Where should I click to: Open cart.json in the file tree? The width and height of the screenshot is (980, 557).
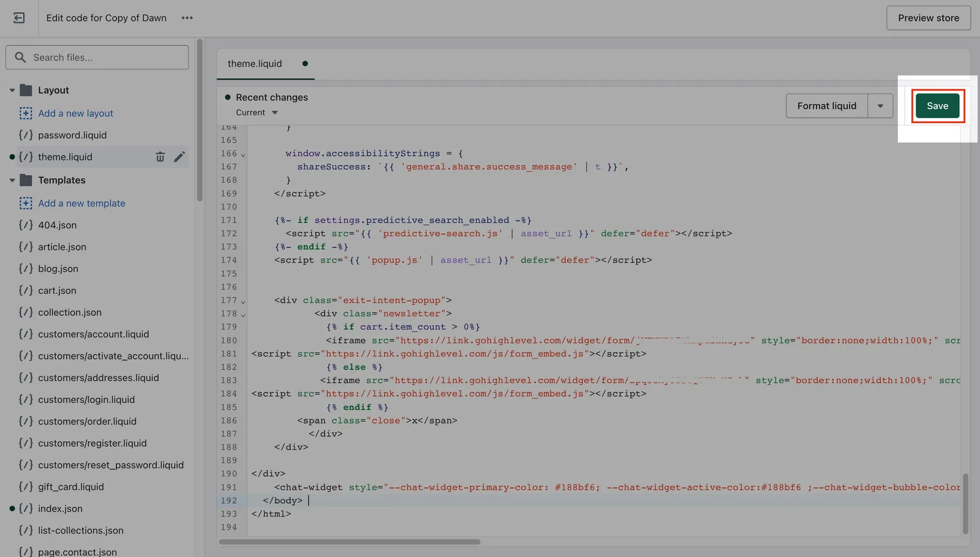[x=57, y=290]
